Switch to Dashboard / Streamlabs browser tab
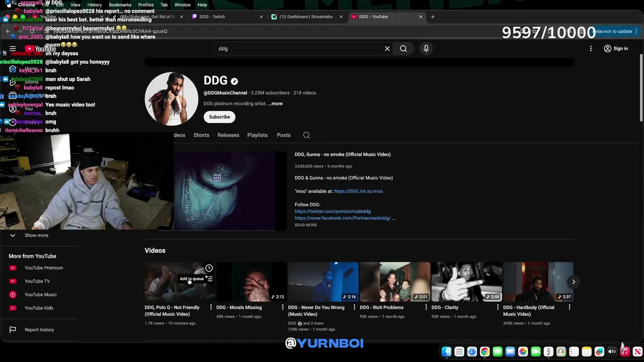 306,17
